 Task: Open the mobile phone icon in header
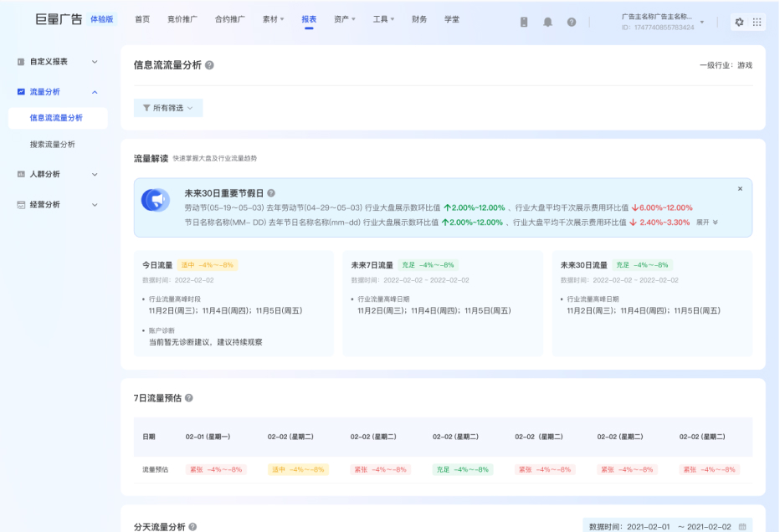524,22
